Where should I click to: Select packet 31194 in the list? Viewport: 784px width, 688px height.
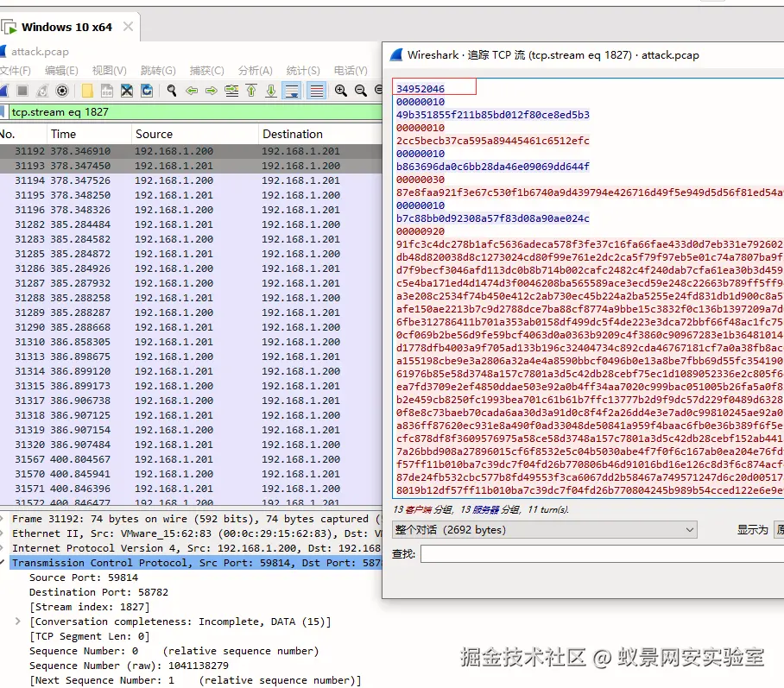click(x=191, y=180)
